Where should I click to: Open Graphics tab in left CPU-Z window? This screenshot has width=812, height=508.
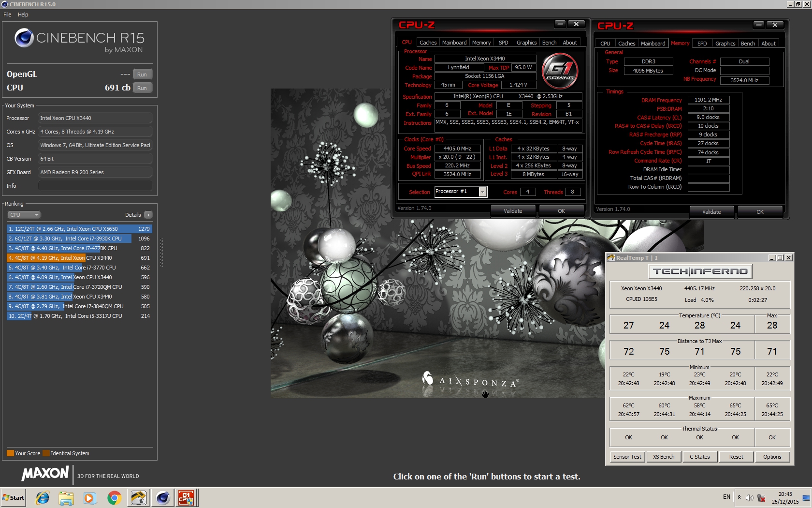coord(526,43)
